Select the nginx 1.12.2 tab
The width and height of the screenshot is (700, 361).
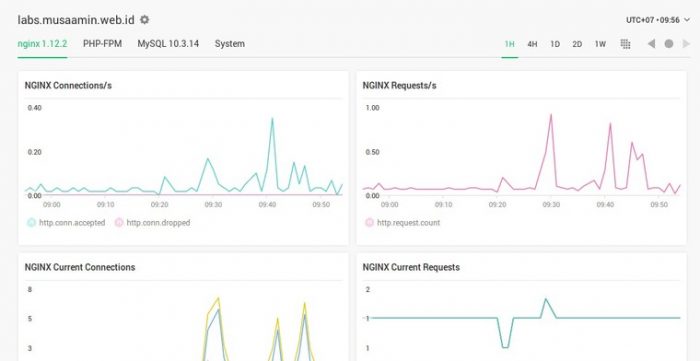42,44
